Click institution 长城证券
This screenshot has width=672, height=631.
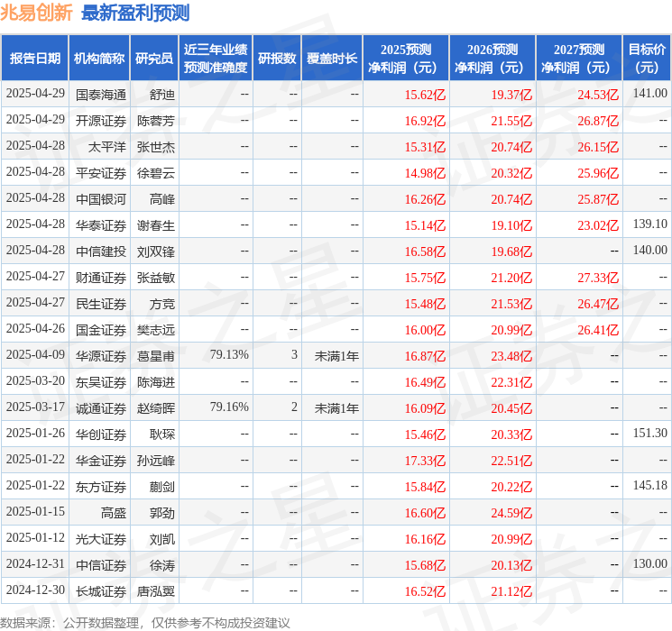101,591
